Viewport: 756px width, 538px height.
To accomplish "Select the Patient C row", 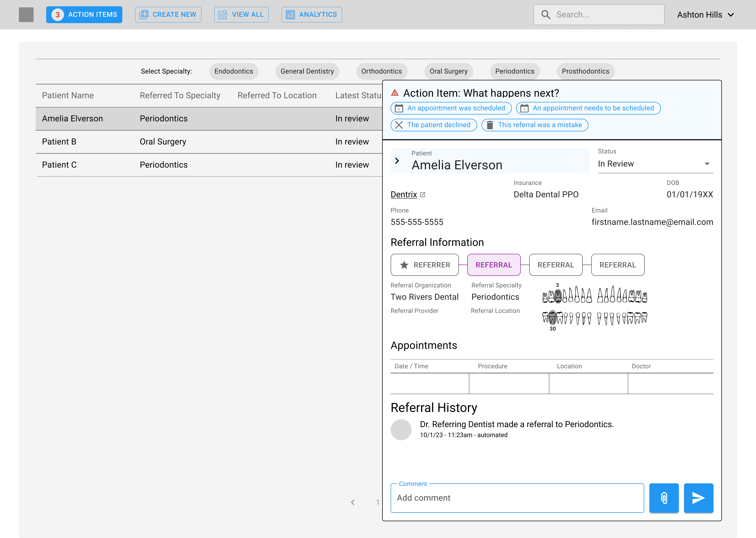I will (209, 165).
